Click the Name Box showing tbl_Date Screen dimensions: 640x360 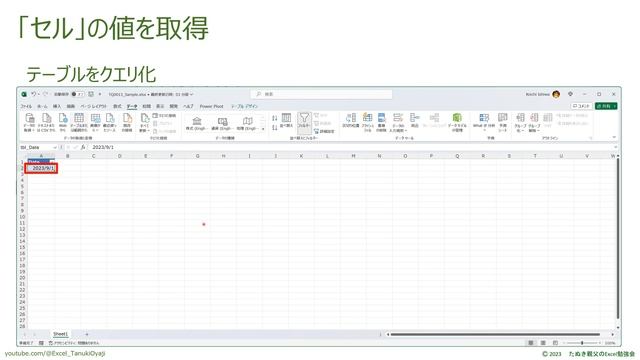click(35, 147)
